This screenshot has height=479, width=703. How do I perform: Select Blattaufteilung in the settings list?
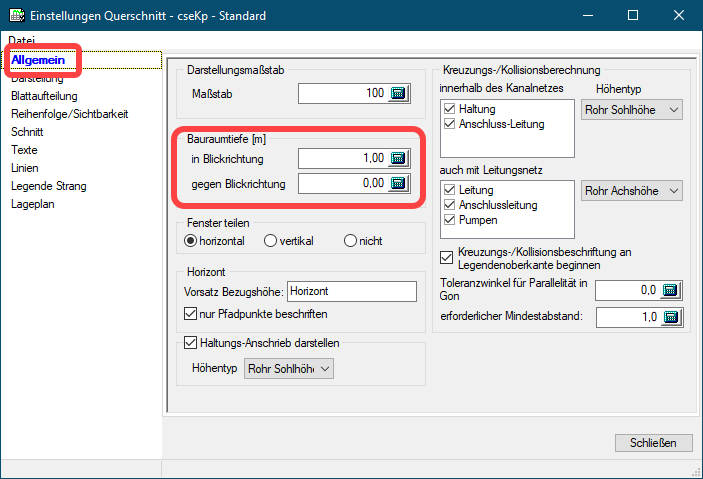pos(46,96)
